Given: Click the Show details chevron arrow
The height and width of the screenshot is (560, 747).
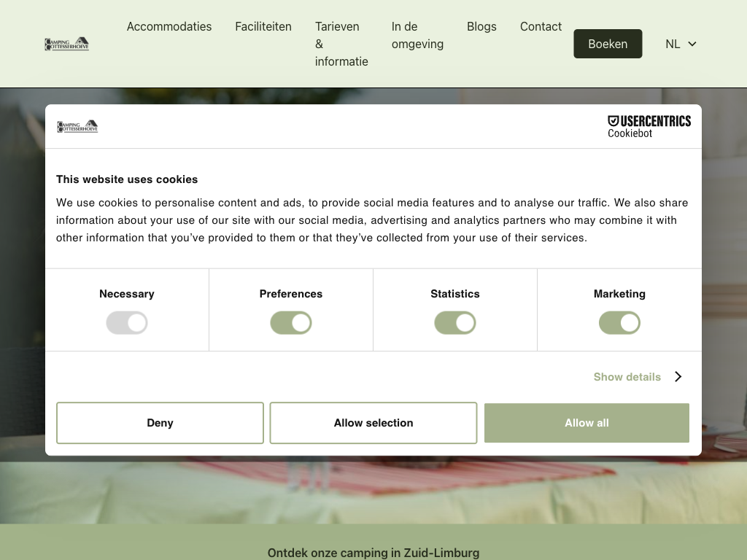Looking at the screenshot, I should pyautogui.click(x=678, y=377).
